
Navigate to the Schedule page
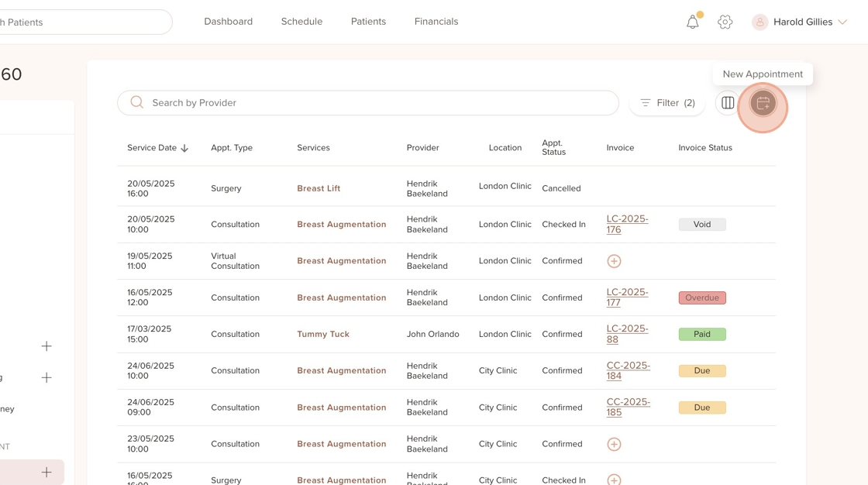click(x=301, y=22)
